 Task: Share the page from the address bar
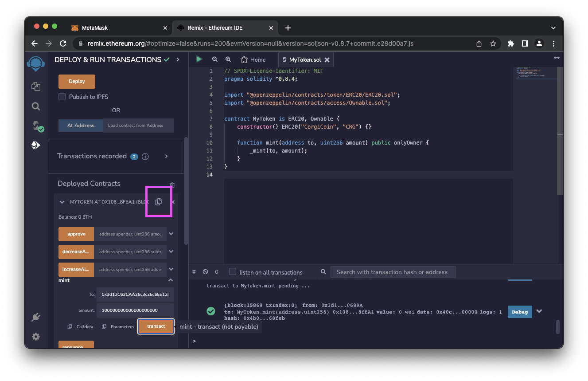click(479, 43)
